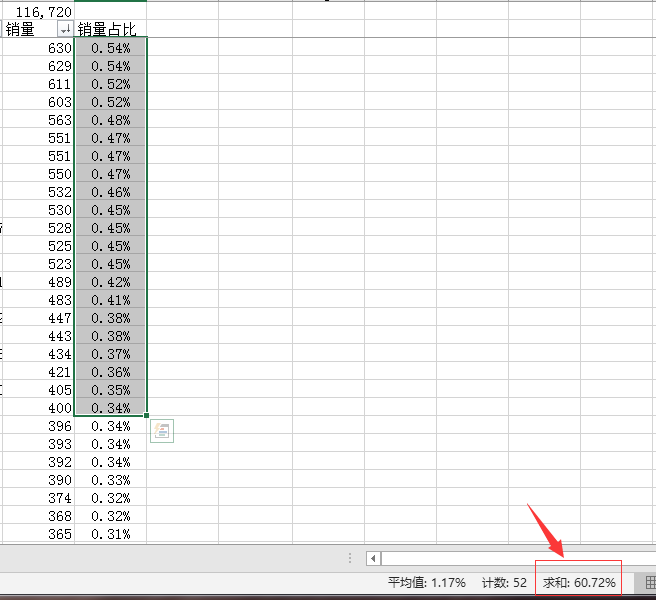Viewport: 656px width, 600px height.
Task: Click the 0.41% share cell
Action: pyautogui.click(x=110, y=300)
